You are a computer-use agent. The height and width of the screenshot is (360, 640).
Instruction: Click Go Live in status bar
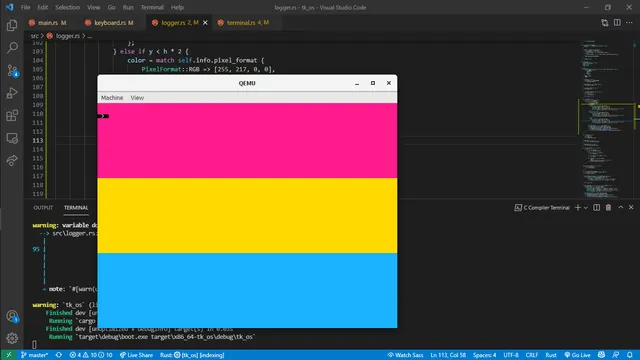click(x=578, y=355)
